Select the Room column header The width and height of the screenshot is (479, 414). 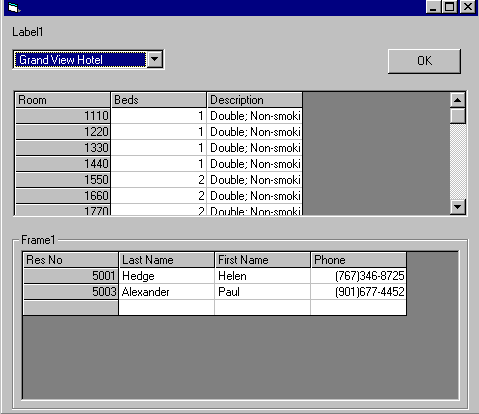[x=63, y=100]
